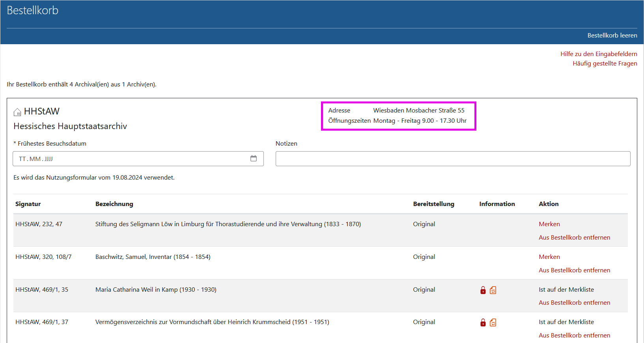Click Merken for Baschwitz Samuel Inventar
Image resolution: width=644 pixels, height=343 pixels.
[549, 257]
